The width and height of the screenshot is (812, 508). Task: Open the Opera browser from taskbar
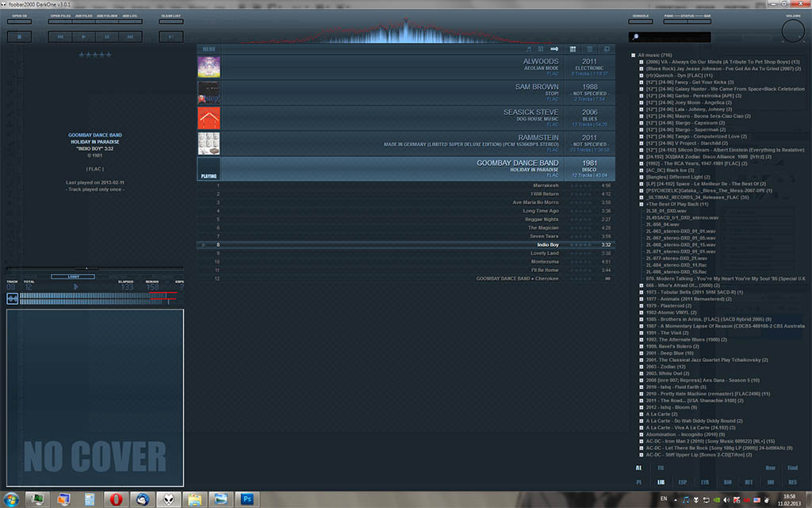[x=117, y=498]
